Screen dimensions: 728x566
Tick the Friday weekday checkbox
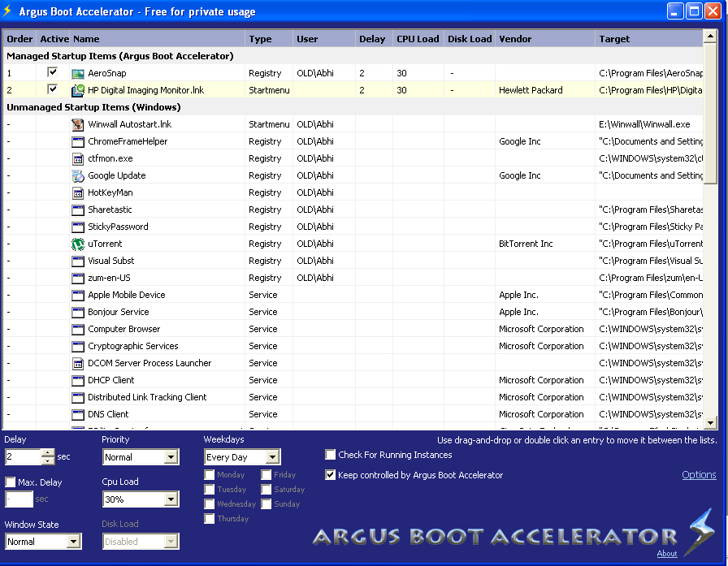(266, 474)
